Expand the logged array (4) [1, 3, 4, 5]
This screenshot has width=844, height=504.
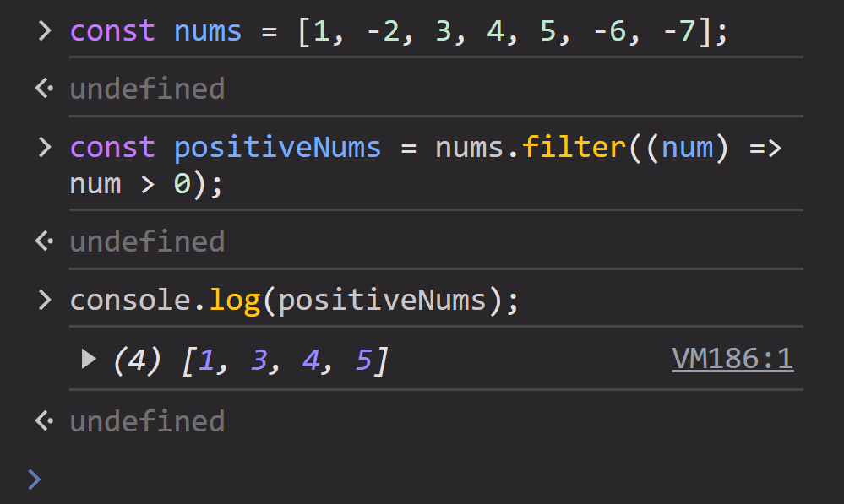pos(88,359)
